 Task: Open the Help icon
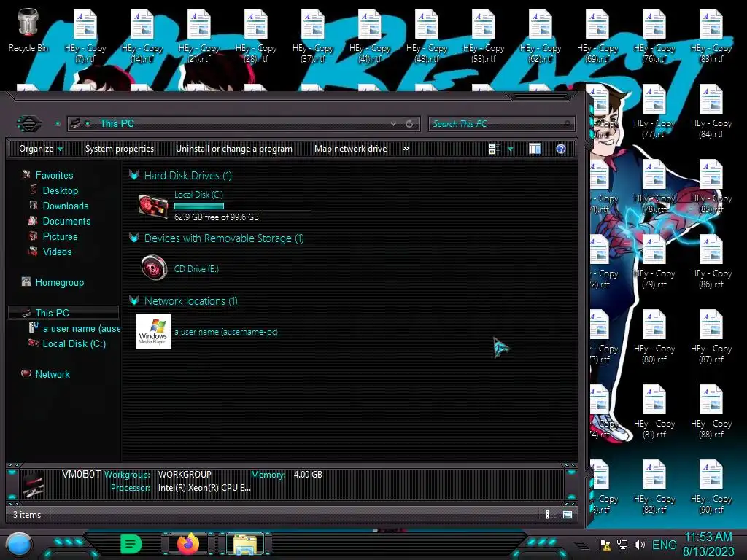[x=561, y=149]
